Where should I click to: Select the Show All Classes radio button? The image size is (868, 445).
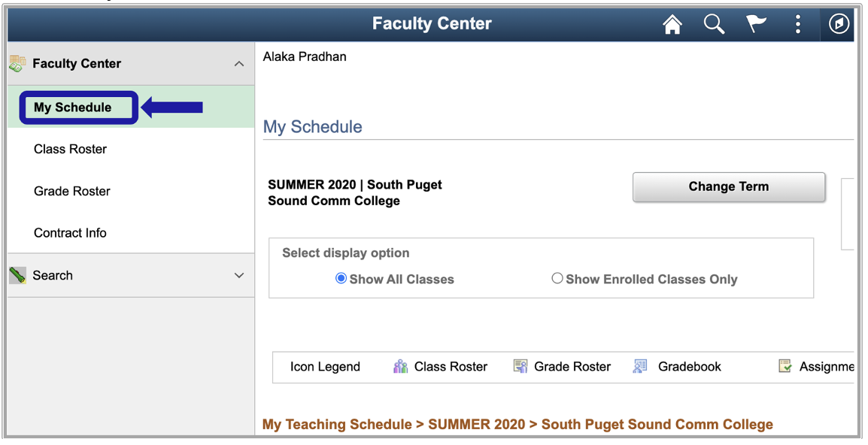(x=341, y=278)
